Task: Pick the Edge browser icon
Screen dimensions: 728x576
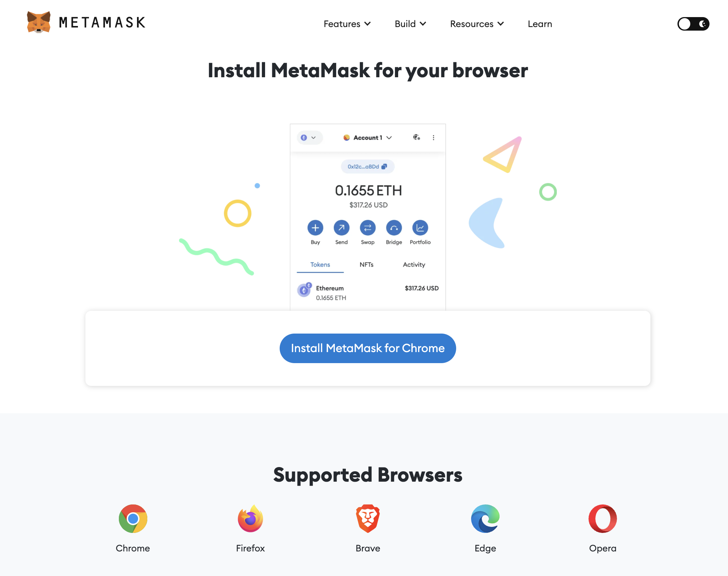Action: (485, 518)
